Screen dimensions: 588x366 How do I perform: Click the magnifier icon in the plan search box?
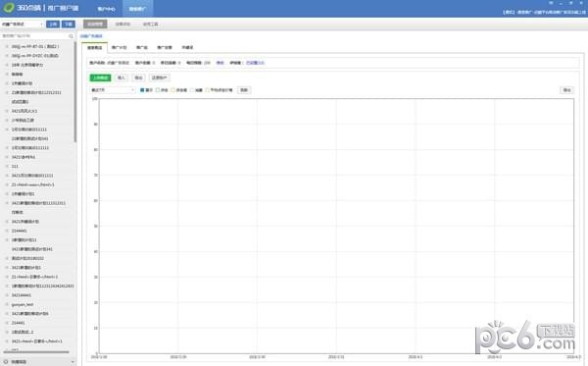click(71, 36)
